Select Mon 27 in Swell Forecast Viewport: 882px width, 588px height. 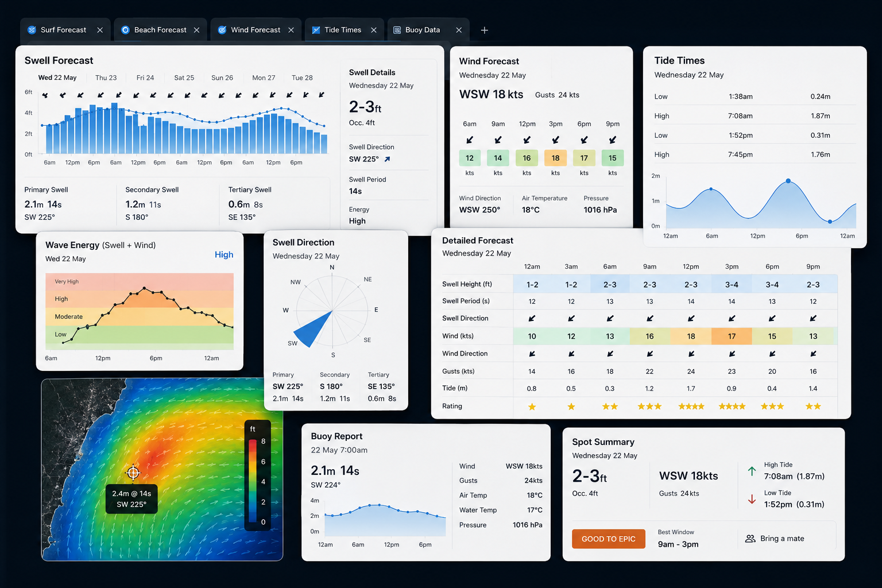264,78
